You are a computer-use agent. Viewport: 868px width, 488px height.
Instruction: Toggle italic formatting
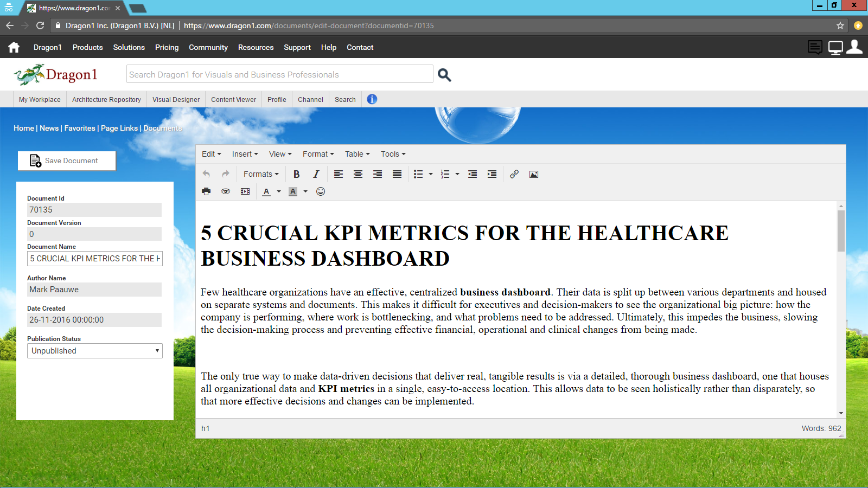[x=316, y=174]
